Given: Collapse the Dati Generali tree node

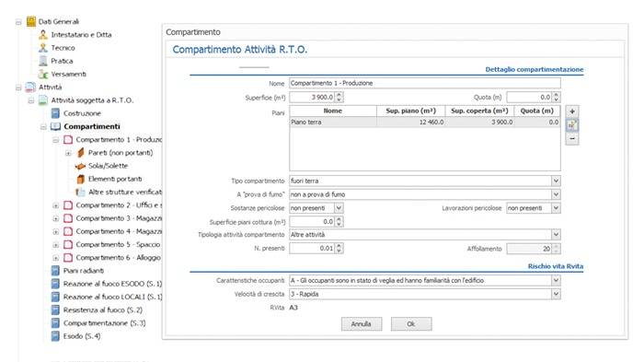Looking at the screenshot, I should [x=18, y=22].
